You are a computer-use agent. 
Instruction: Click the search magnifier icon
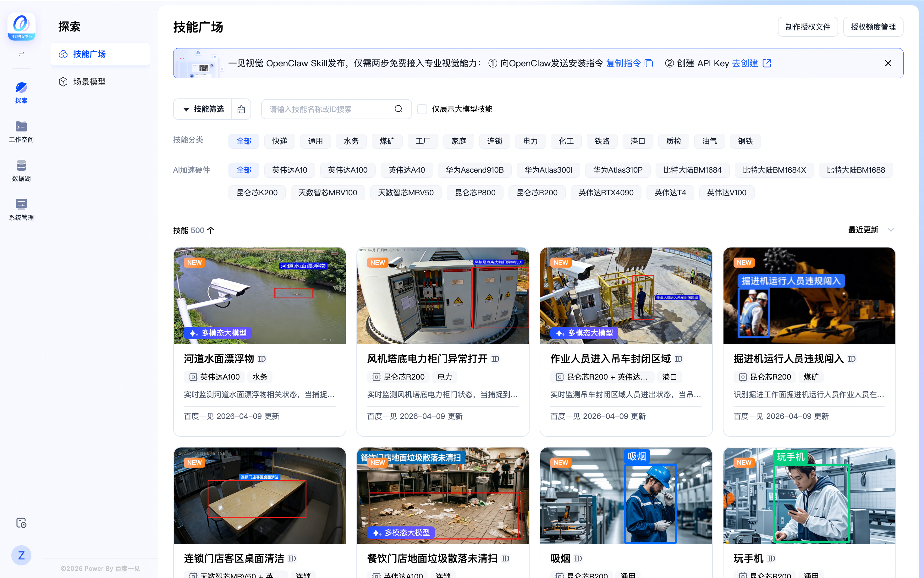pyautogui.click(x=399, y=109)
